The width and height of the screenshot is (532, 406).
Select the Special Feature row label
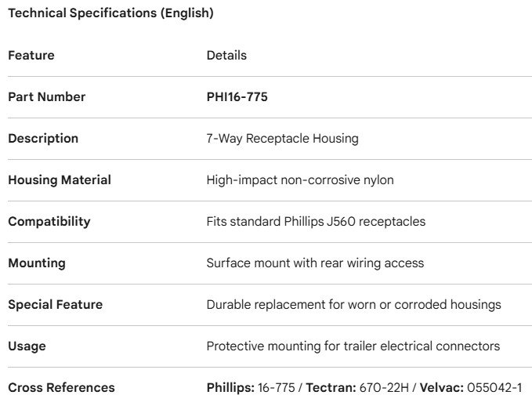(x=55, y=305)
